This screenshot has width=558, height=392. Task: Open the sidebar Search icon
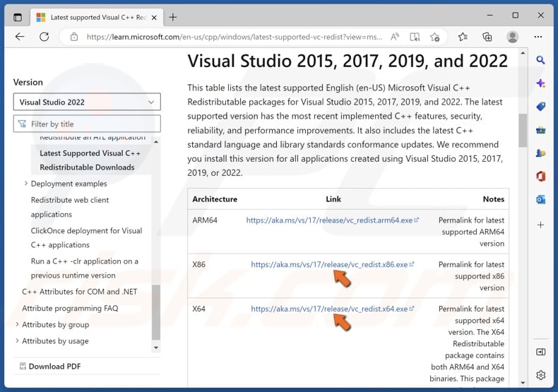(540, 60)
